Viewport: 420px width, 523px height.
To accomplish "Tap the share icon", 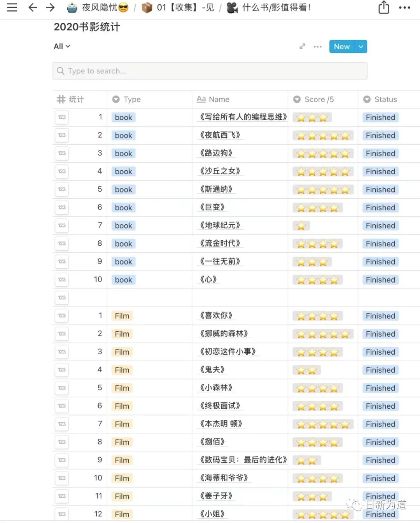I will coord(384,7).
